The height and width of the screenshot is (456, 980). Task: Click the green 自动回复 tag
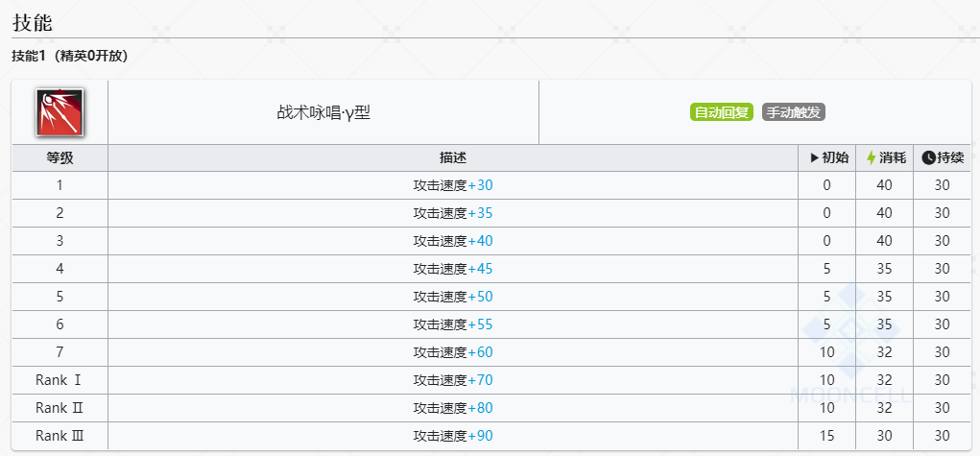tap(722, 112)
